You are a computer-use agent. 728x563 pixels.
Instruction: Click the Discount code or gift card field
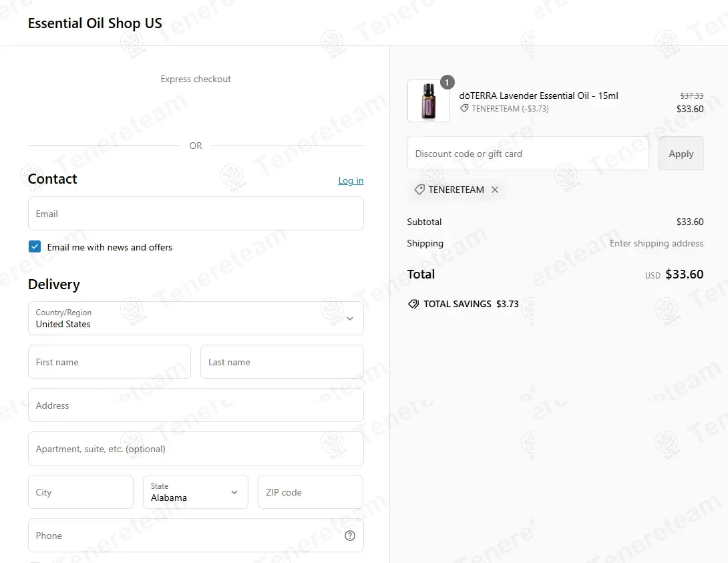[x=528, y=154]
